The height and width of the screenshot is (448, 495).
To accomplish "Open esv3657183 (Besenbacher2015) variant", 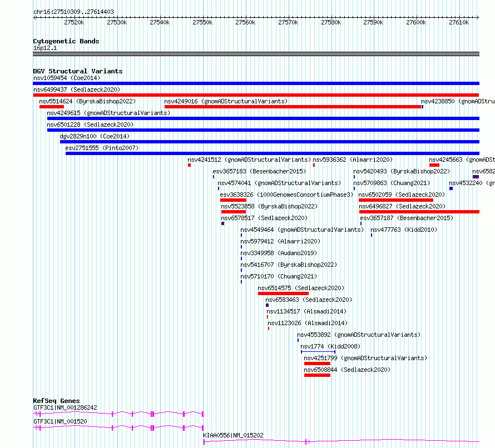I will coord(259,171).
